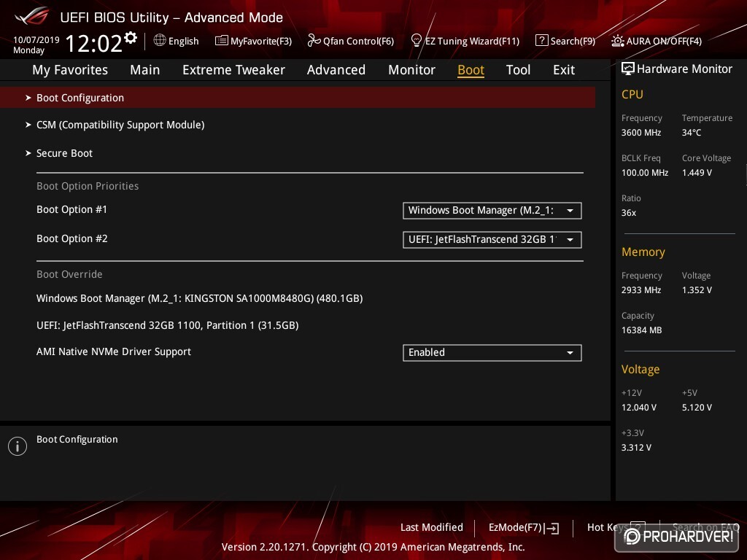Go to Extreme Tweaker tab
The width and height of the screenshot is (747, 560).
coord(233,69)
